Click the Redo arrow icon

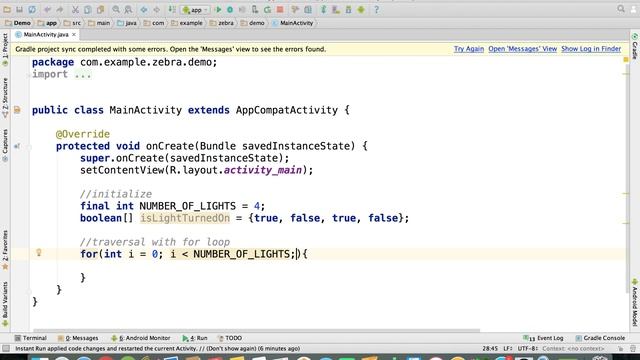pos(60,9)
